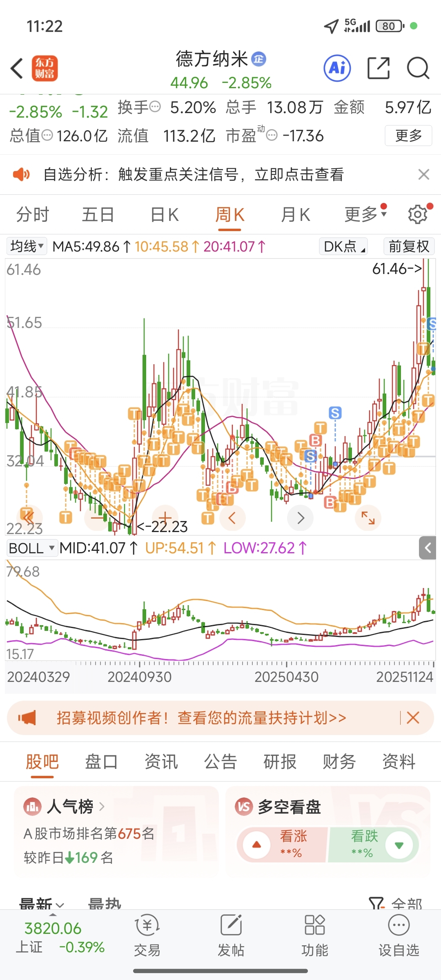Image resolution: width=441 pixels, height=980 pixels.
Task: Vote 看涨 bullish button
Action: click(283, 844)
